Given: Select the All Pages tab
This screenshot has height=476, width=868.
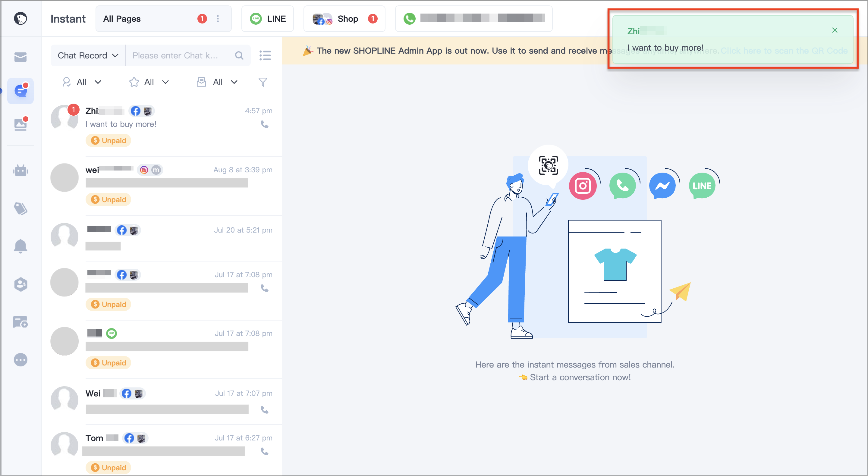Looking at the screenshot, I should point(163,19).
